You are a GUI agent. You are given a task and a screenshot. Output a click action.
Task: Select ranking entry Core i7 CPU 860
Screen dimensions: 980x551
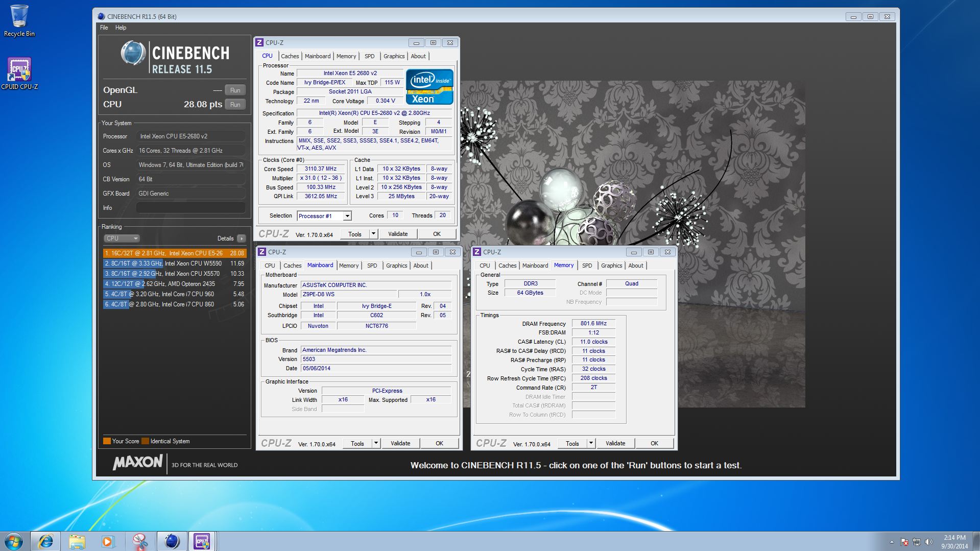[x=174, y=304]
